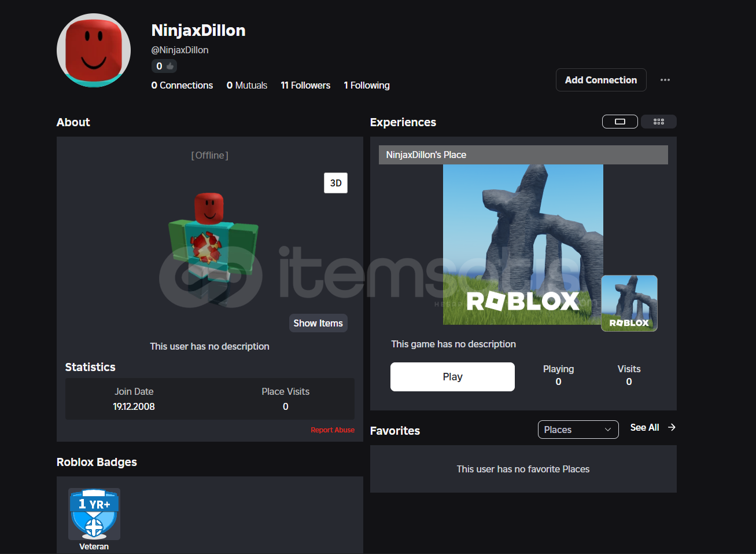Click See All favorites link
Screen dimensions: 756x554
645,427
